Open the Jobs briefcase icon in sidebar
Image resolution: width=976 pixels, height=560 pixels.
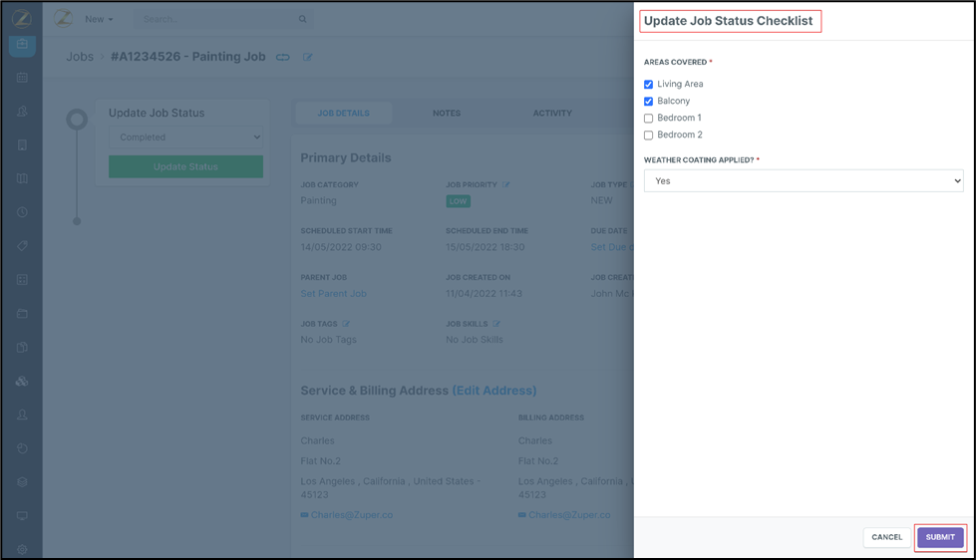coord(22,45)
